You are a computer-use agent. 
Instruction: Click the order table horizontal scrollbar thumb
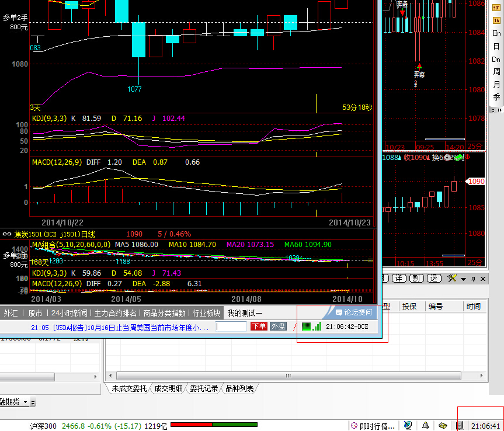click(289, 376)
